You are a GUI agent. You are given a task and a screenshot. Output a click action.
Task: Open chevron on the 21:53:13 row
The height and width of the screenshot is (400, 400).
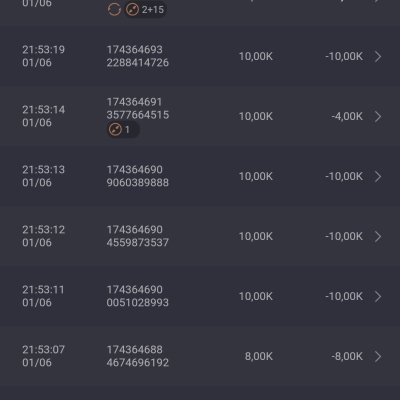pos(378,176)
